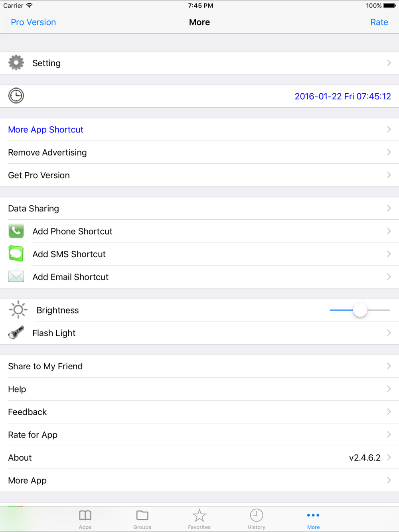The height and width of the screenshot is (532, 399).
Task: Expand Data Sharing chevron
Action: [389, 208]
